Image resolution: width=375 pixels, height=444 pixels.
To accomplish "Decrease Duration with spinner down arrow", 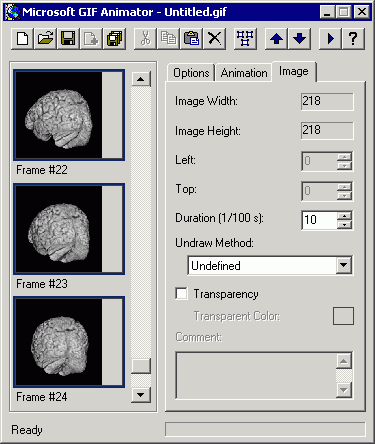I will click(x=344, y=225).
